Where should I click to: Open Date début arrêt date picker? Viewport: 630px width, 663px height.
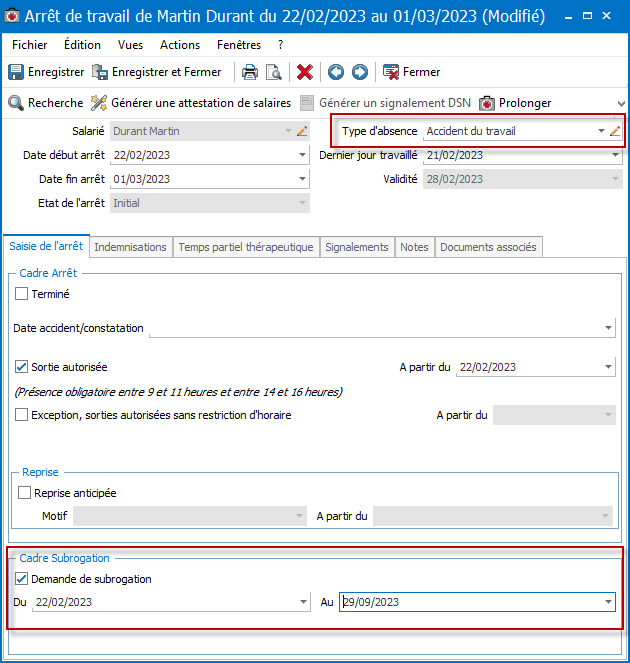pos(302,155)
